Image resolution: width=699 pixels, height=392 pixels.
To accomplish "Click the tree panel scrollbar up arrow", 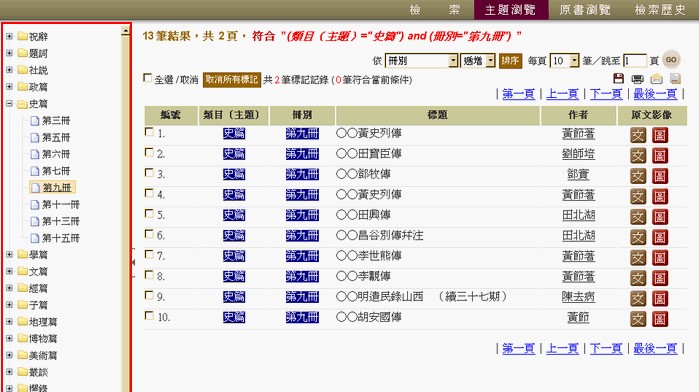I will pyautogui.click(x=125, y=31).
